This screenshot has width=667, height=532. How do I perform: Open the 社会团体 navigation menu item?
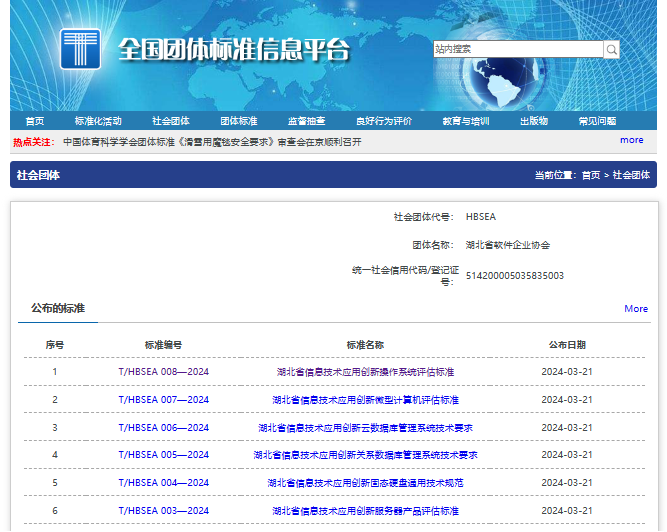tap(171, 121)
